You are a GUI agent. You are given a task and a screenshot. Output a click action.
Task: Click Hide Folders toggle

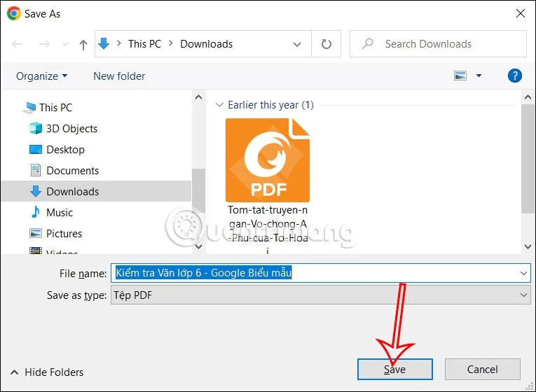(47, 372)
